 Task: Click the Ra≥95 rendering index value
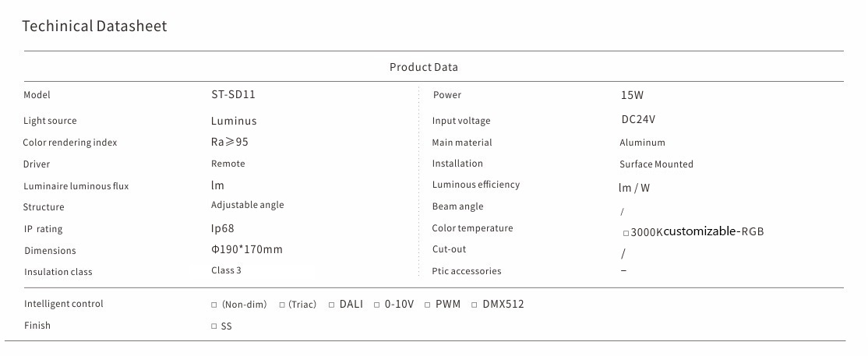click(x=230, y=143)
